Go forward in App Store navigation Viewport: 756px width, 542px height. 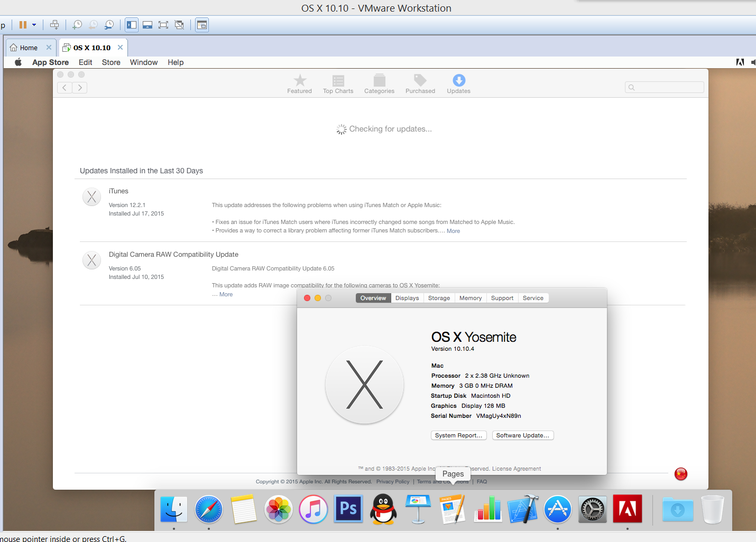tap(80, 88)
